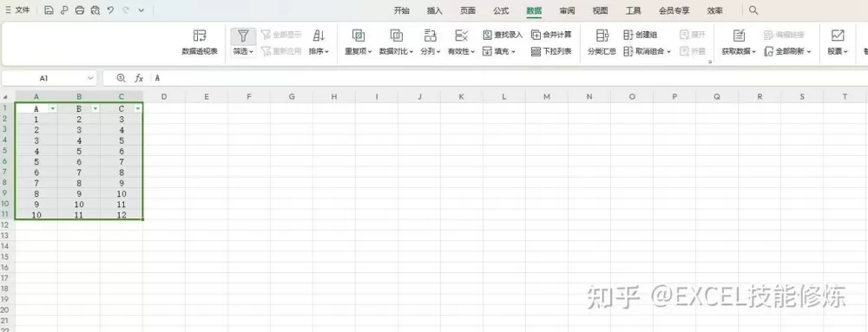The height and width of the screenshot is (332, 868).
Task: Switch to the 工具 tab
Action: [x=634, y=10]
